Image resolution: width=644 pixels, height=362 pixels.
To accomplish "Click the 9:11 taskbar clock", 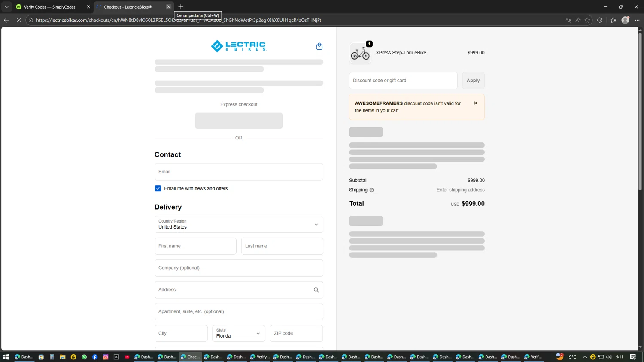I will tap(620, 357).
